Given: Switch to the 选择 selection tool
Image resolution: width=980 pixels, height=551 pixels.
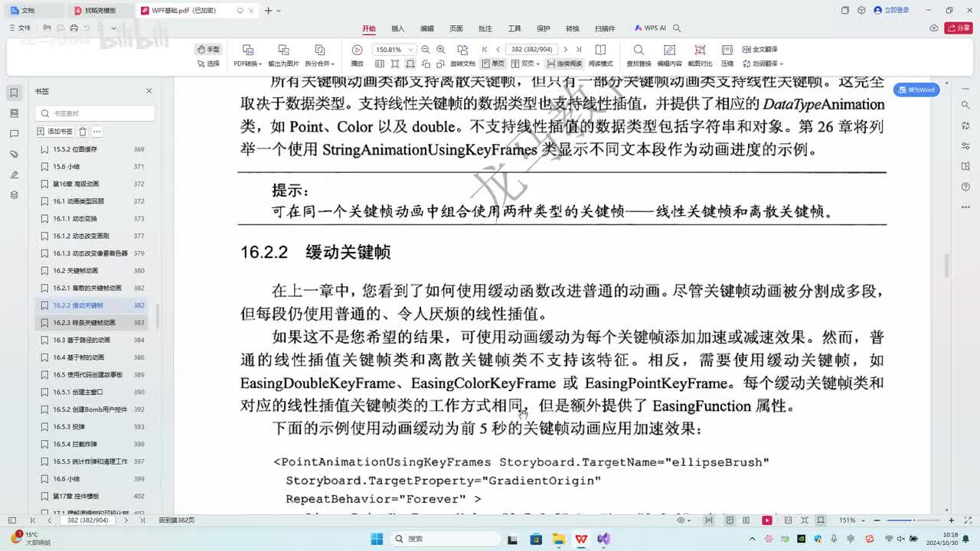Looking at the screenshot, I should (208, 64).
